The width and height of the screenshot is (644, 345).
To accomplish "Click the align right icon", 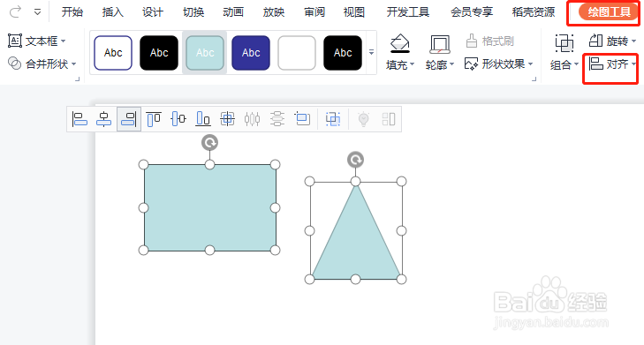I will click(x=129, y=119).
